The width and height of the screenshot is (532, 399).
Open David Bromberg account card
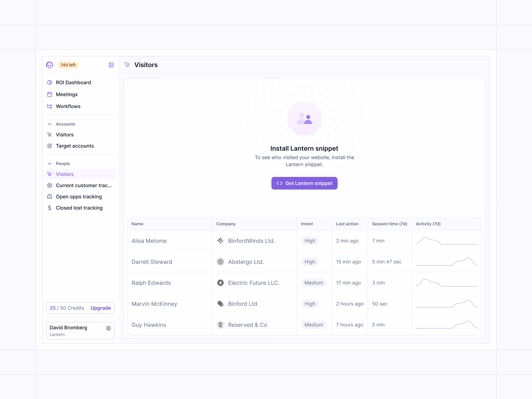pyautogui.click(x=80, y=331)
